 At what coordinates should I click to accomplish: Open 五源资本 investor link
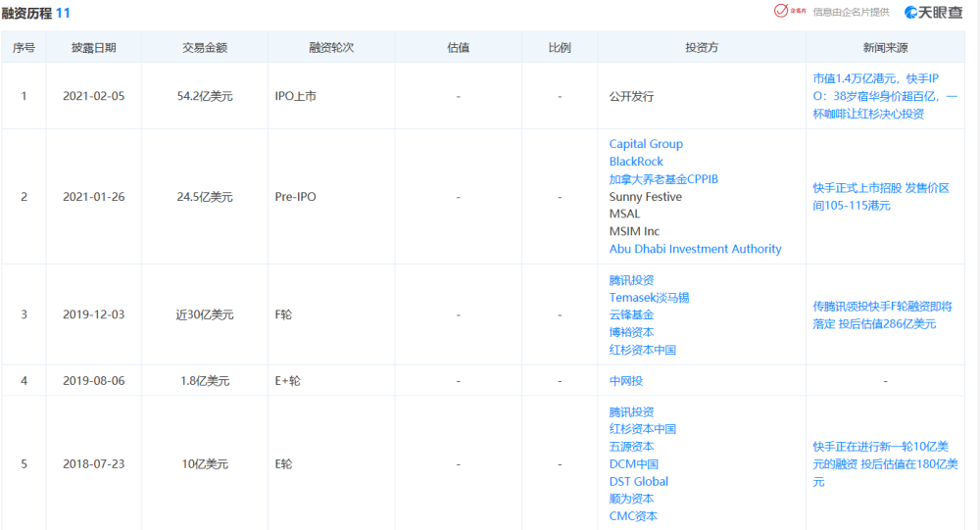(631, 447)
